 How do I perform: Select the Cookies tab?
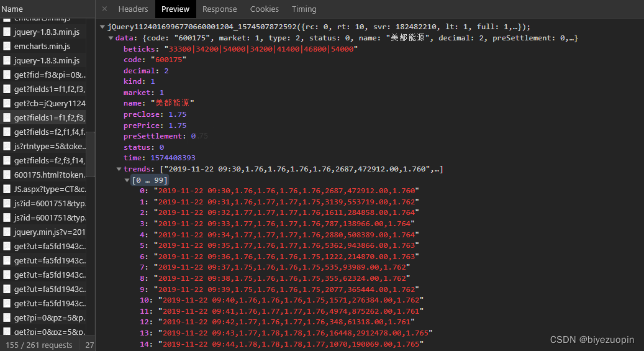[x=264, y=9]
